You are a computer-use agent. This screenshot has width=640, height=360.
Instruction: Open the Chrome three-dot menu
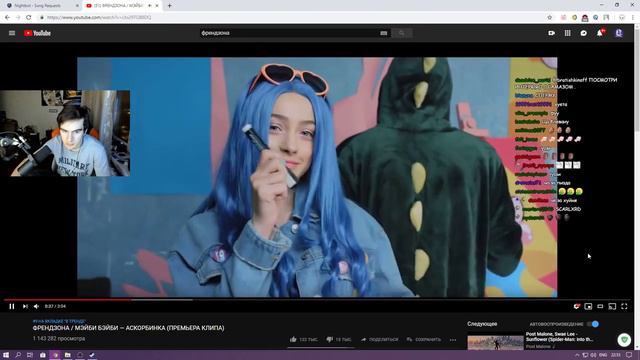coord(633,18)
